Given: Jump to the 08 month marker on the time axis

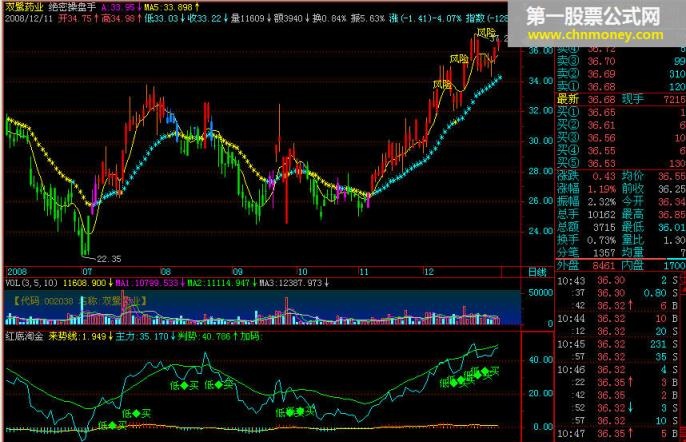Looking at the screenshot, I should pyautogui.click(x=165, y=271).
